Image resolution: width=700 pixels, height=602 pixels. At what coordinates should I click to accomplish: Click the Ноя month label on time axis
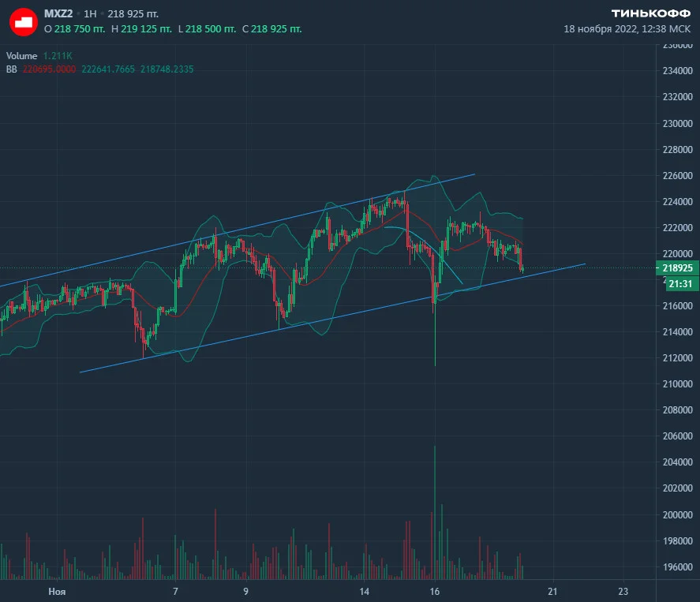pos(57,592)
